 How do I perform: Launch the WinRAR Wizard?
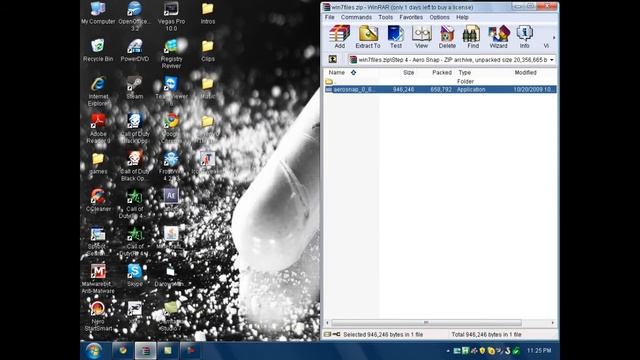point(498,37)
